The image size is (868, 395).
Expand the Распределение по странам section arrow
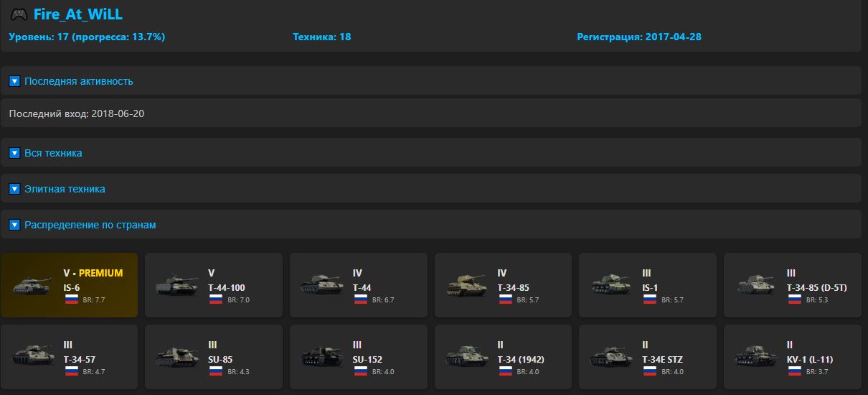[x=14, y=225]
